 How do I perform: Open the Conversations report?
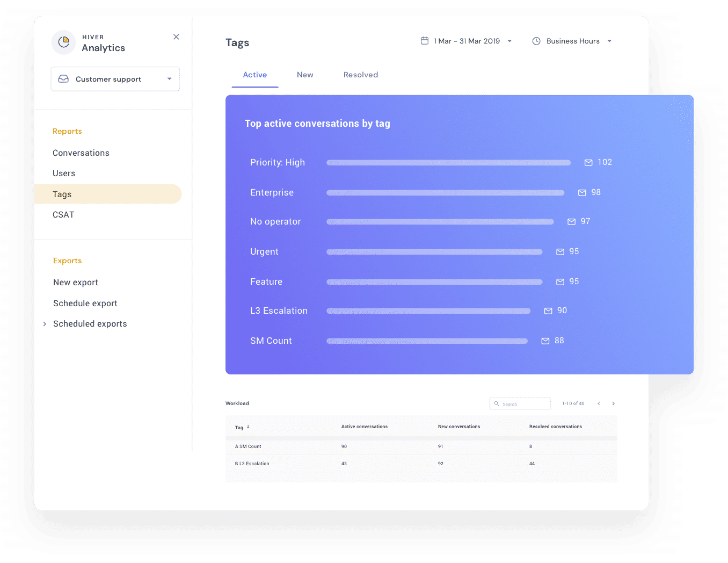pyautogui.click(x=81, y=153)
